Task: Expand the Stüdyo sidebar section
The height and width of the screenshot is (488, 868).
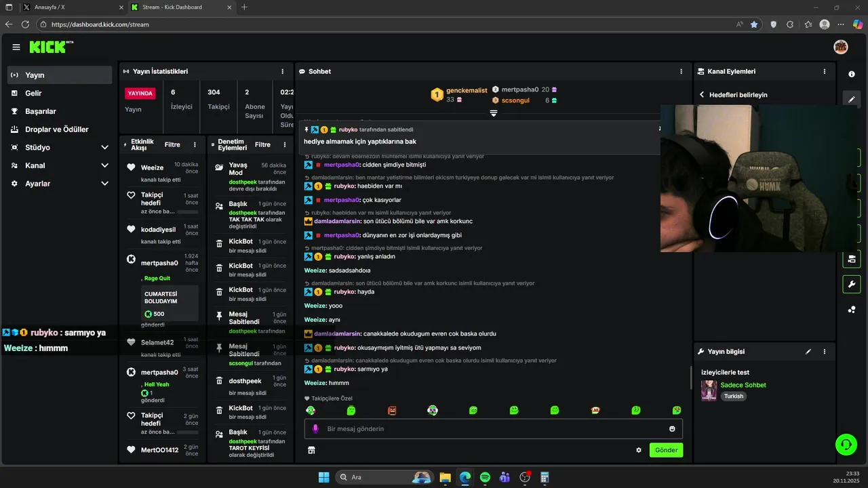Action: (104, 147)
